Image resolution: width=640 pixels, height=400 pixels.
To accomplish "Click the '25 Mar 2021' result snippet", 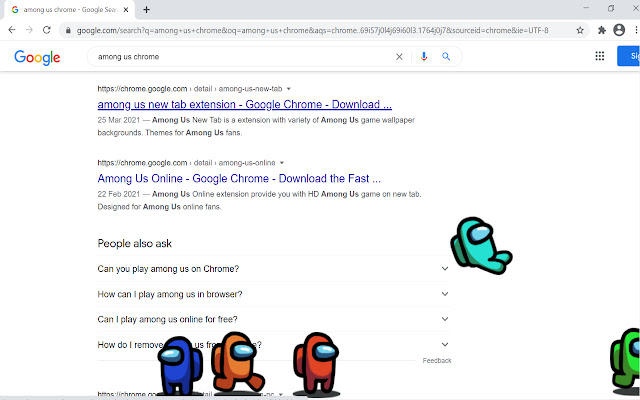I will coord(256,127).
